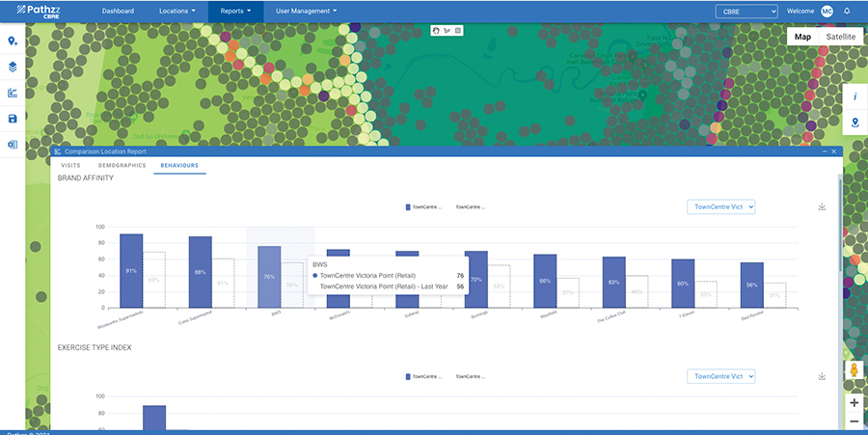Toggle the current-year TownCentre legend series in Brand Affinity
Screen dimensions: 868x435
pos(424,206)
